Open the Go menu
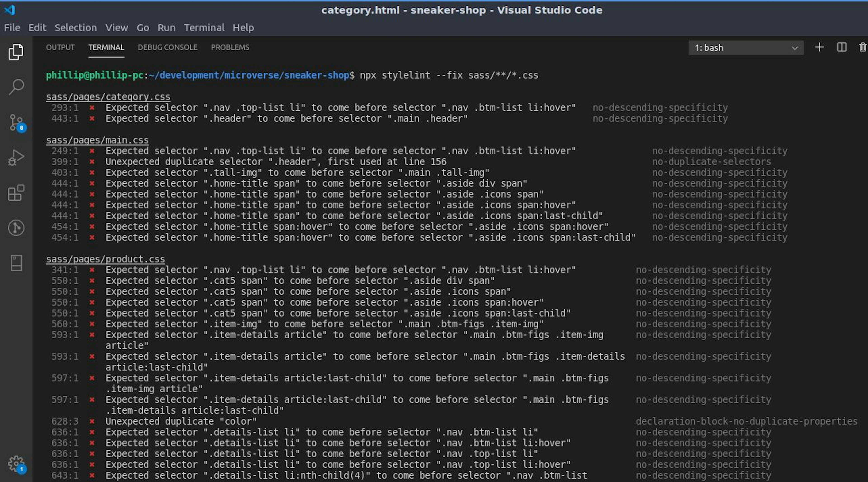Screen dimensions: 868x482 143,28
